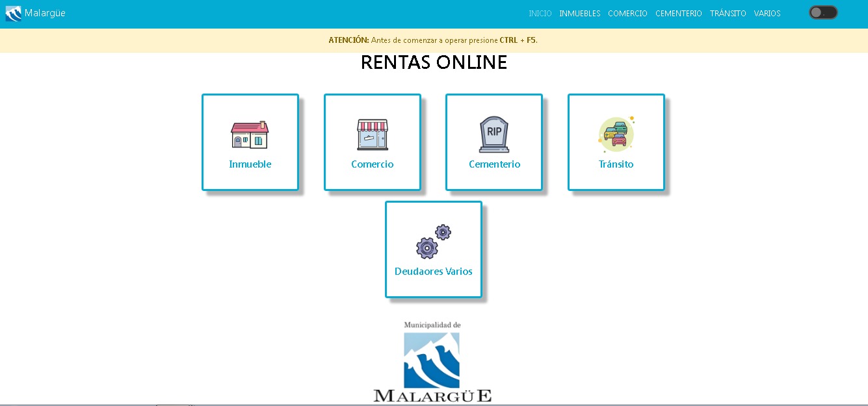
Task: Open the shop storefront icon
Action: coord(372,134)
